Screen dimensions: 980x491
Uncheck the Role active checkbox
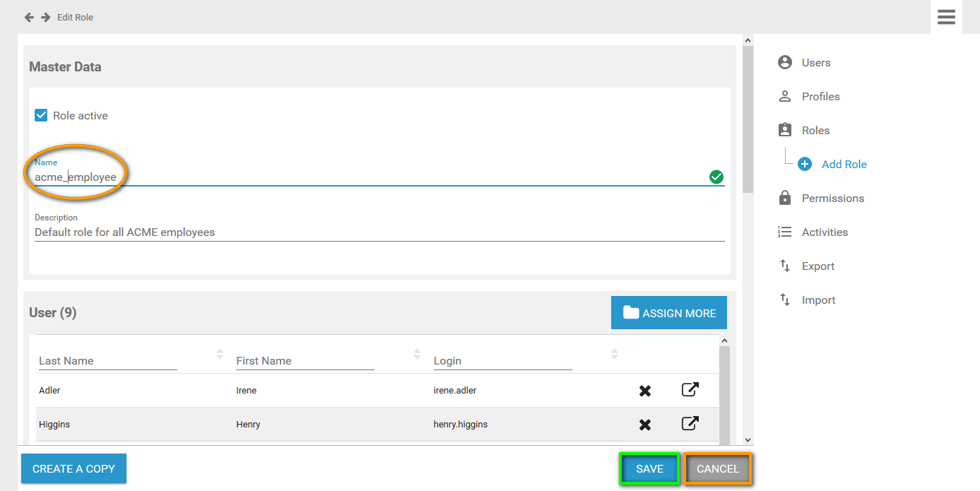click(x=41, y=115)
